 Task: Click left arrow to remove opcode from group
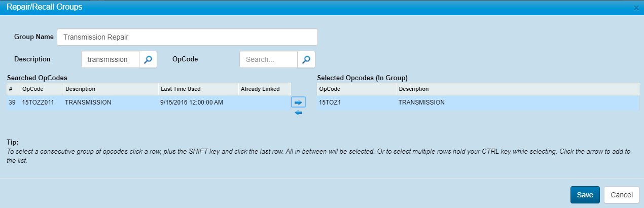point(298,112)
